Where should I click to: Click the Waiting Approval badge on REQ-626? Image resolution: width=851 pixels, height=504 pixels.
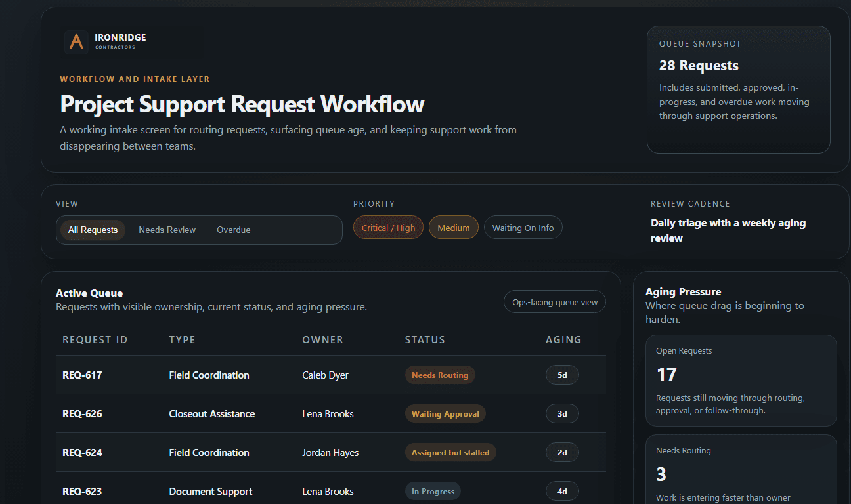click(x=445, y=413)
